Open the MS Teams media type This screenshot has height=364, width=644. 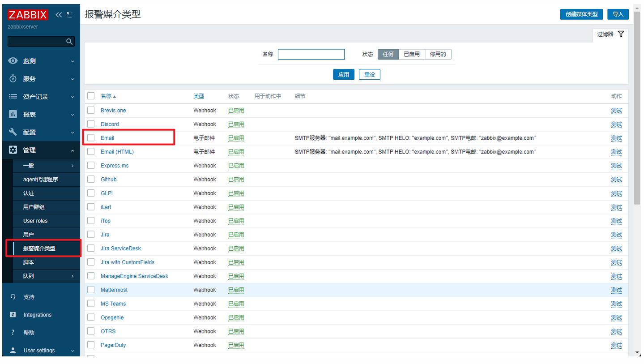point(113,304)
